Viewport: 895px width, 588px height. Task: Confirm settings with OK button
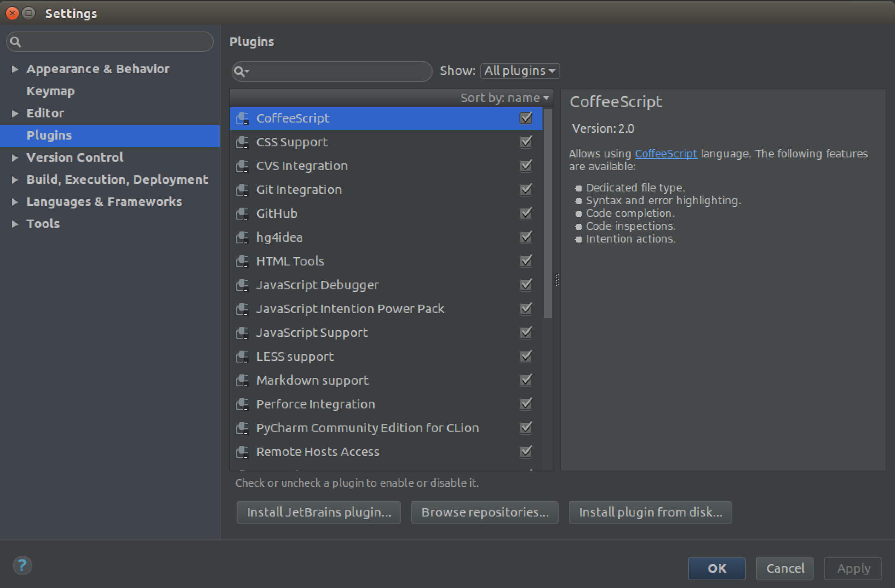717,568
